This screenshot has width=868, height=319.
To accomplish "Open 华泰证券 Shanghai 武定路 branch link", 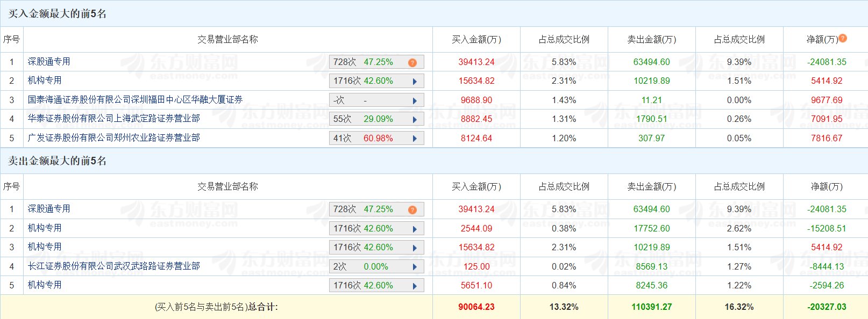I will pos(113,119).
